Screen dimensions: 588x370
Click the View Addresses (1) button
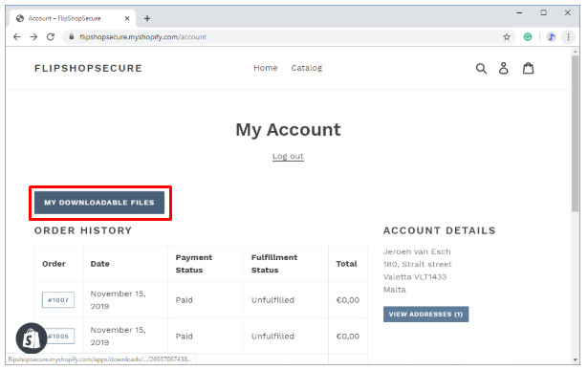(x=425, y=315)
